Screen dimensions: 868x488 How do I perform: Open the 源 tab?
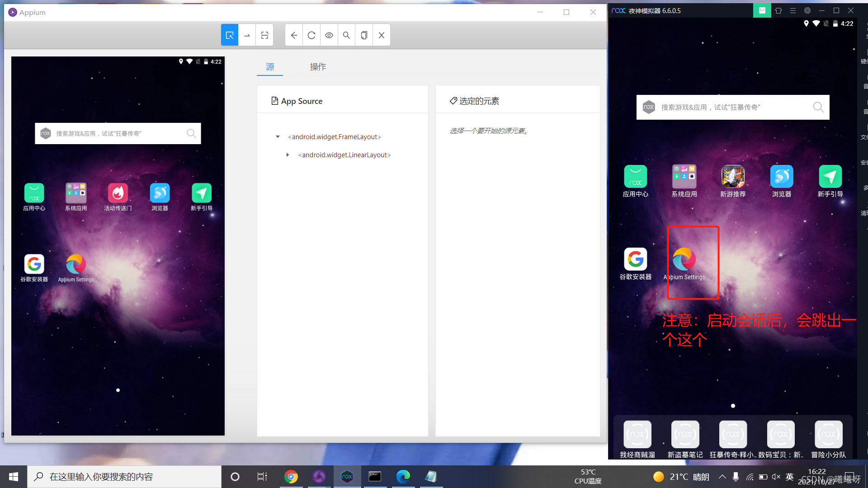coord(270,67)
